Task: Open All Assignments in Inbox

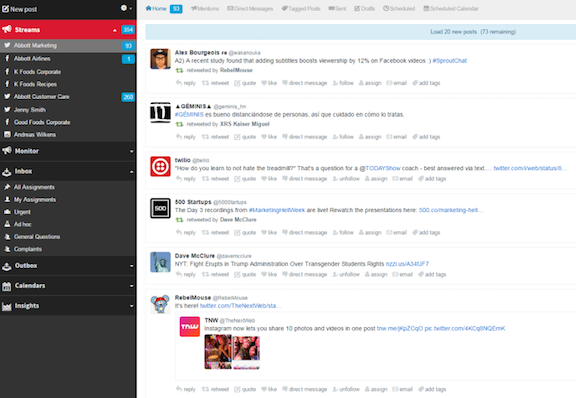Action: [x=68, y=187]
